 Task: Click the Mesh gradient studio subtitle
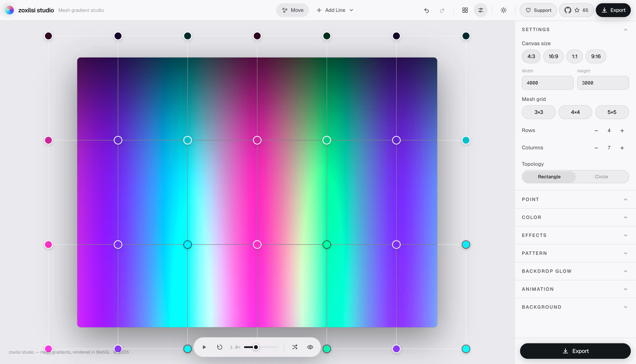point(81,10)
